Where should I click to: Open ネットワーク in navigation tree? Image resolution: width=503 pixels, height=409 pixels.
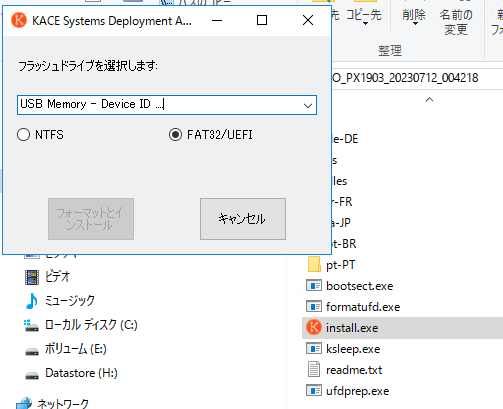click(63, 403)
